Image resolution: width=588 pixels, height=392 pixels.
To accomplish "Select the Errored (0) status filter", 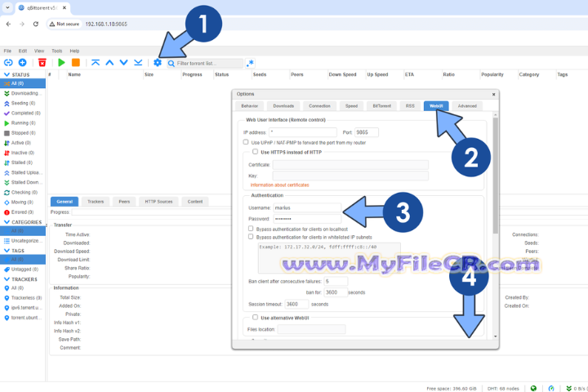I will pyautogui.click(x=23, y=212).
